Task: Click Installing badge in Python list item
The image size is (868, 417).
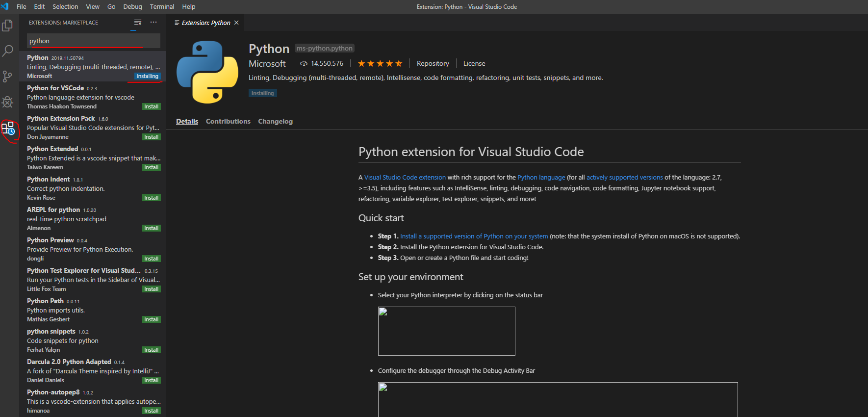Action: (148, 76)
